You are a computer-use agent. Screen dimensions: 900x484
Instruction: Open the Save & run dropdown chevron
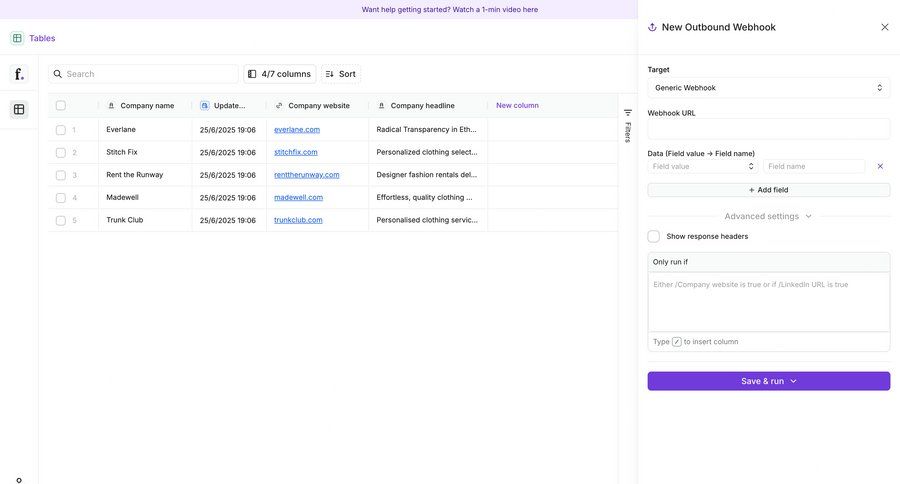(x=793, y=381)
